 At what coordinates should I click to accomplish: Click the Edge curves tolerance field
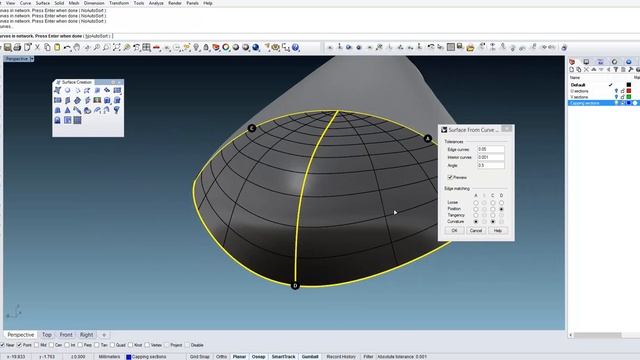pyautogui.click(x=491, y=149)
